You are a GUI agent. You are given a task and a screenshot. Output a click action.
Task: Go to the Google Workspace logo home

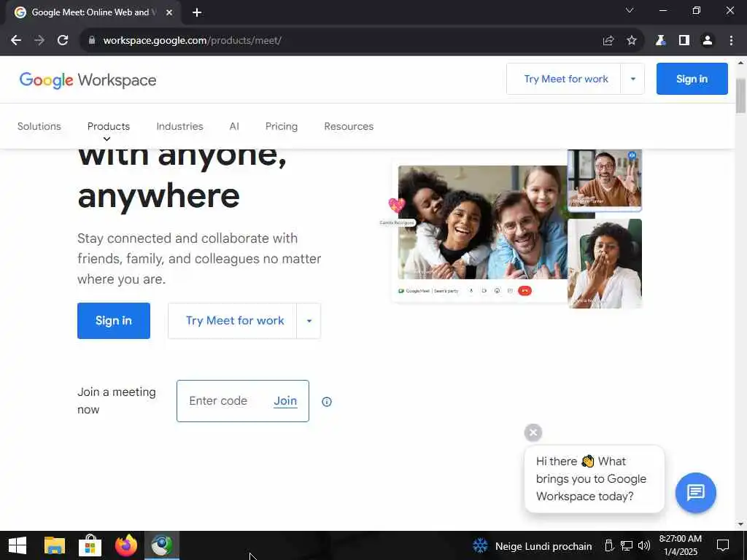click(88, 80)
